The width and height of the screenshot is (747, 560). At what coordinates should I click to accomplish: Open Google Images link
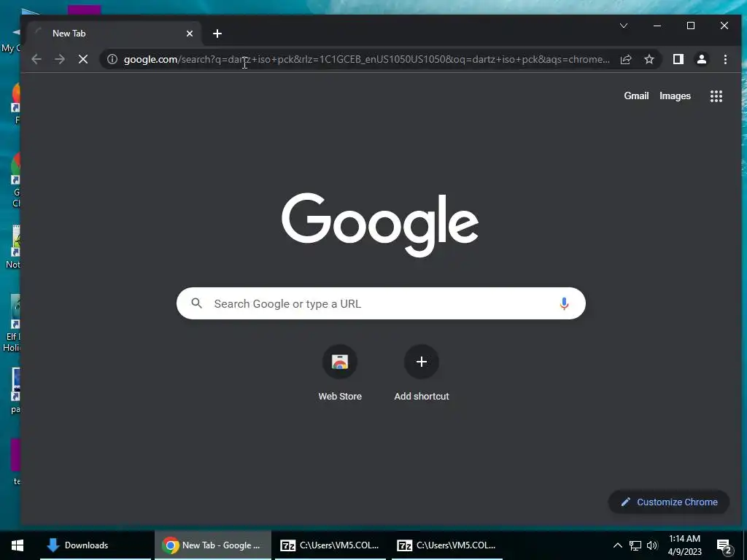click(675, 96)
